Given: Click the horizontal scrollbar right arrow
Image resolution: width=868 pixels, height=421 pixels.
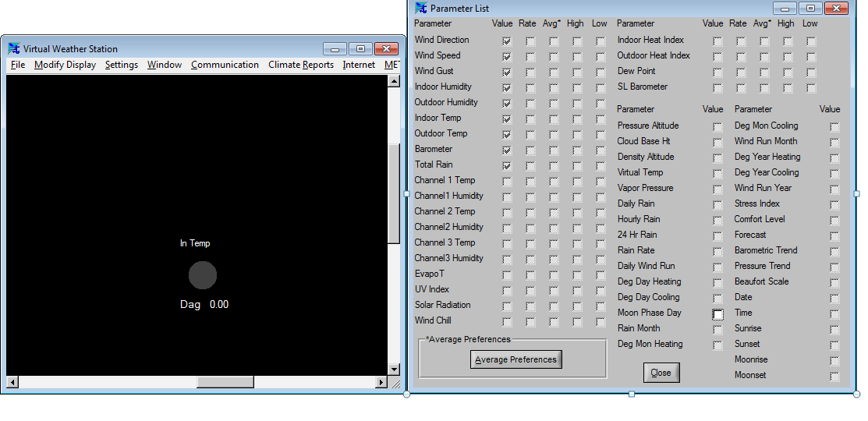Looking at the screenshot, I should pos(381,382).
